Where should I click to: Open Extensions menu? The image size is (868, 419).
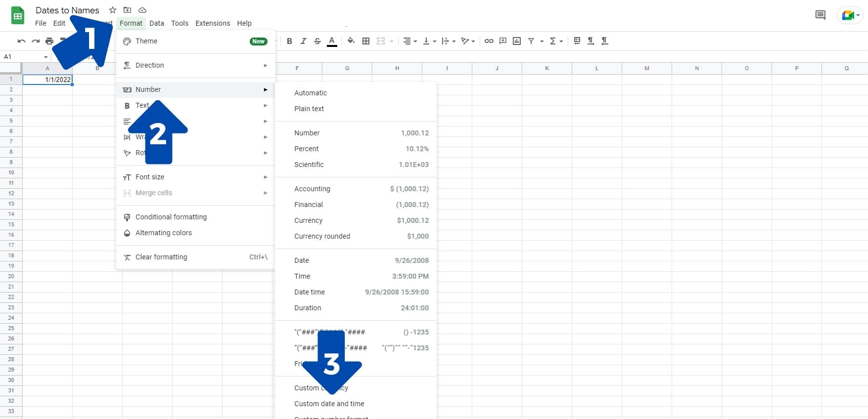click(x=213, y=23)
